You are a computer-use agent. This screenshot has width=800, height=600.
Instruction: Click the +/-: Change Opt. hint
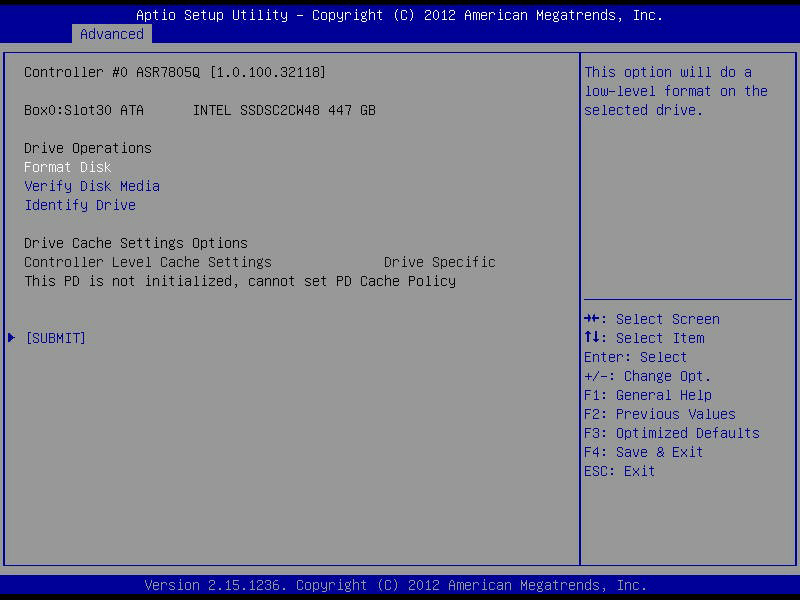(x=647, y=376)
